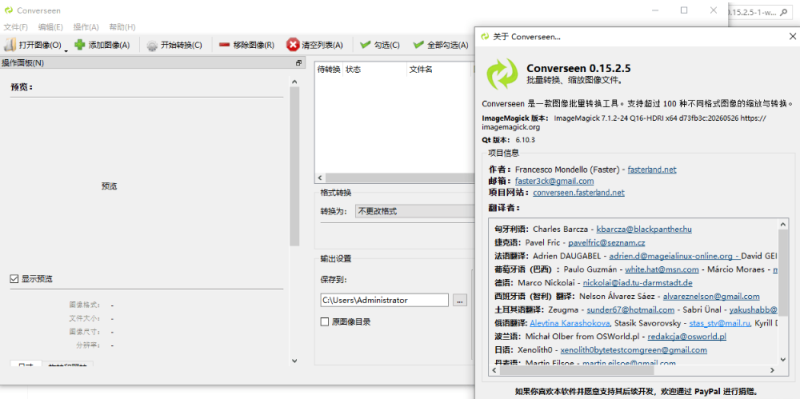Click the Check All (全部勾选) toolbar icon

[x=418, y=45]
